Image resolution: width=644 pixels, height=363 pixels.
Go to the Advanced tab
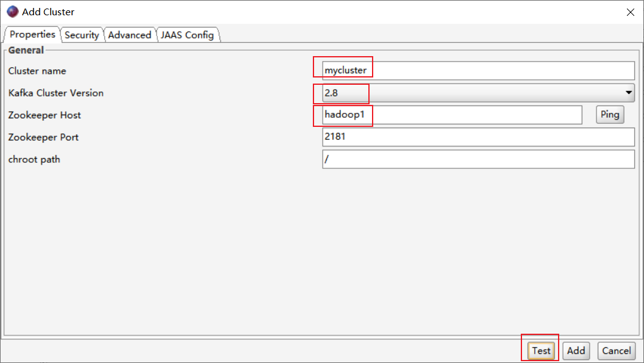129,35
